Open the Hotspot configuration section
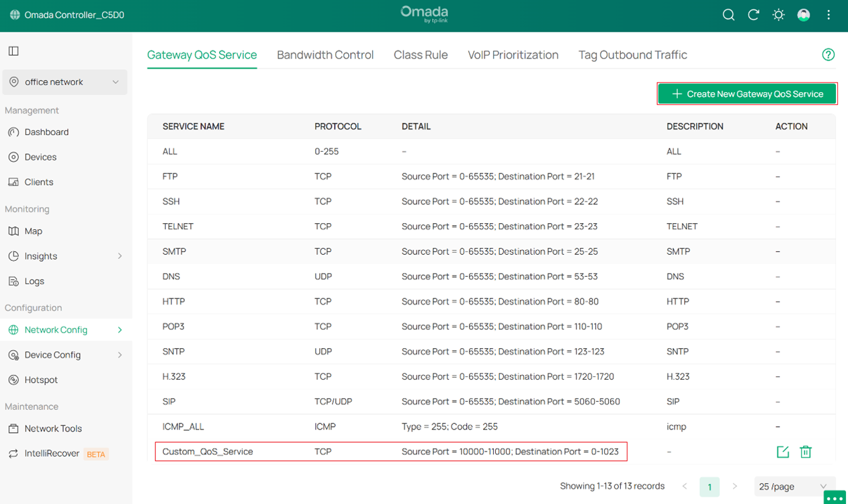 (x=41, y=380)
